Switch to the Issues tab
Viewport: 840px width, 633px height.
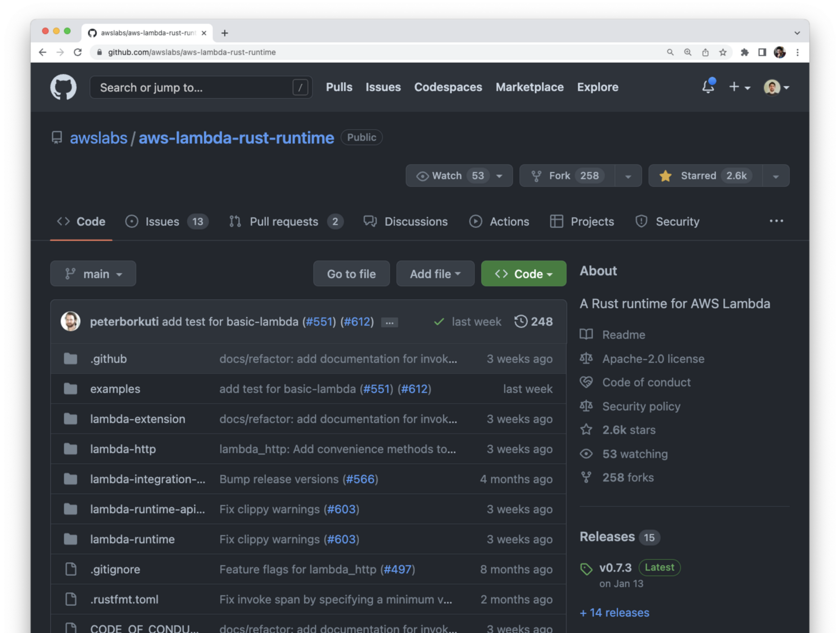pos(162,222)
